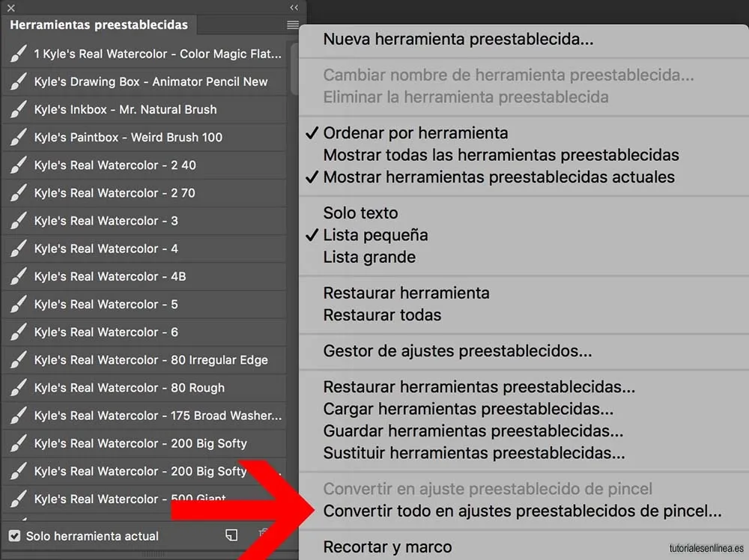Click brush icon beside Kyle's Paintbox Weird Brush 100
This screenshot has height=560, width=749.
pyautogui.click(x=18, y=137)
